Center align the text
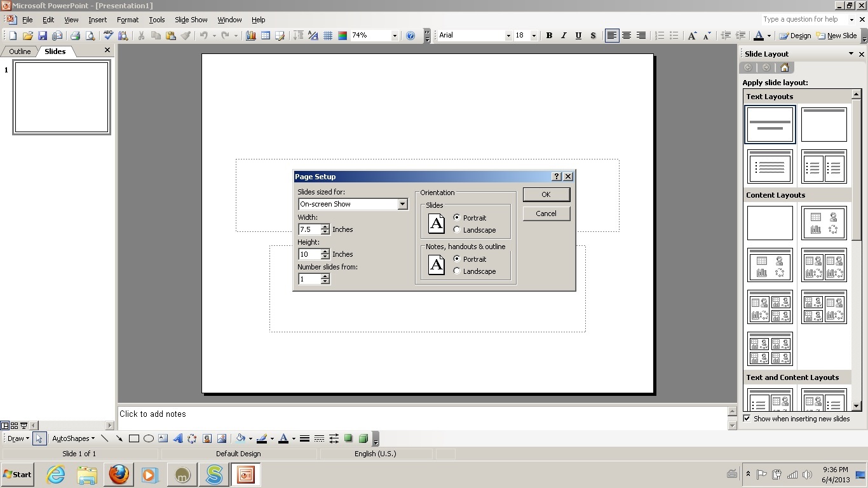 [627, 36]
